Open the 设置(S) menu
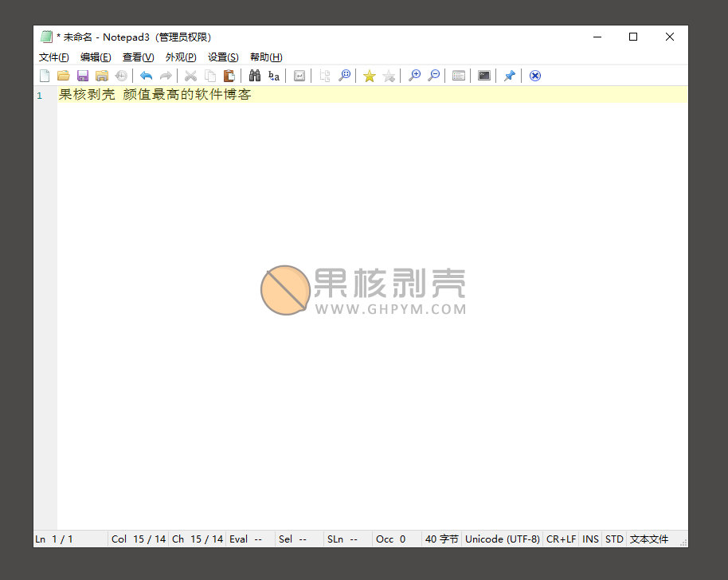The image size is (728, 580). pyautogui.click(x=223, y=57)
